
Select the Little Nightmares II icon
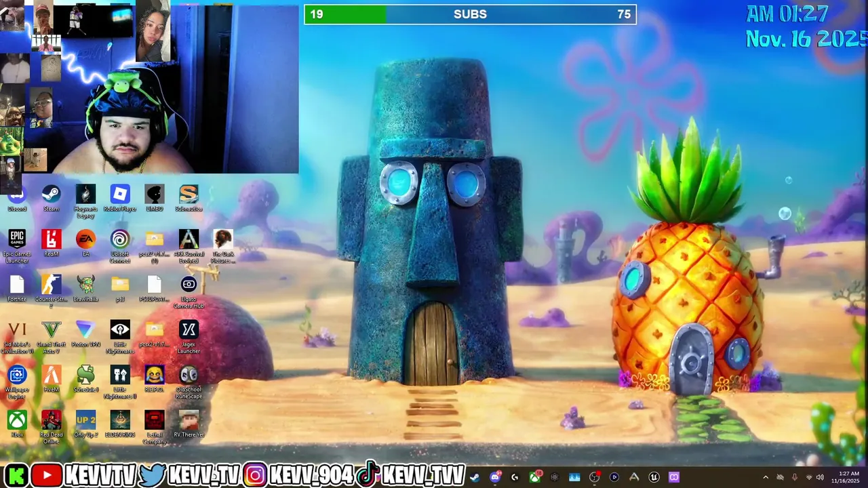(120, 382)
